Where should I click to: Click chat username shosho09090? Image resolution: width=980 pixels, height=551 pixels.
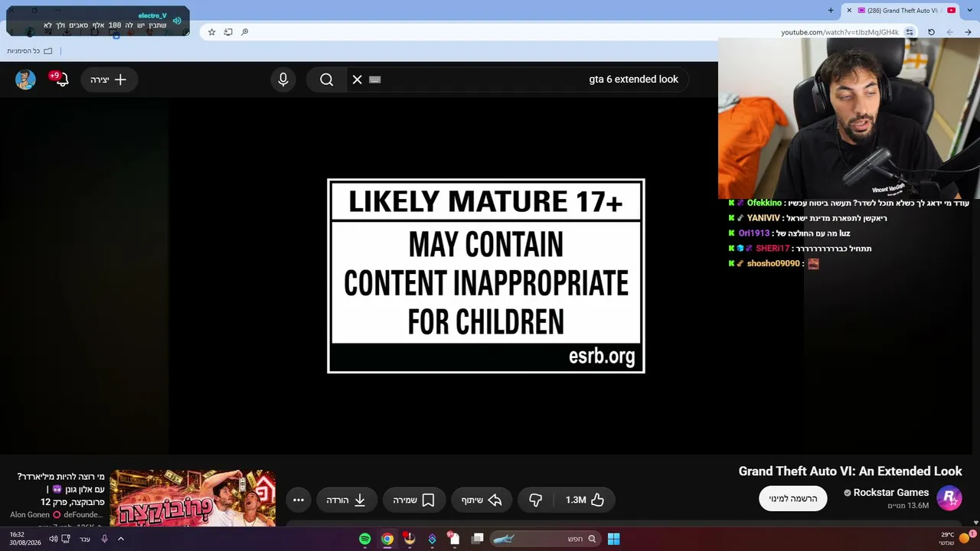tap(773, 263)
